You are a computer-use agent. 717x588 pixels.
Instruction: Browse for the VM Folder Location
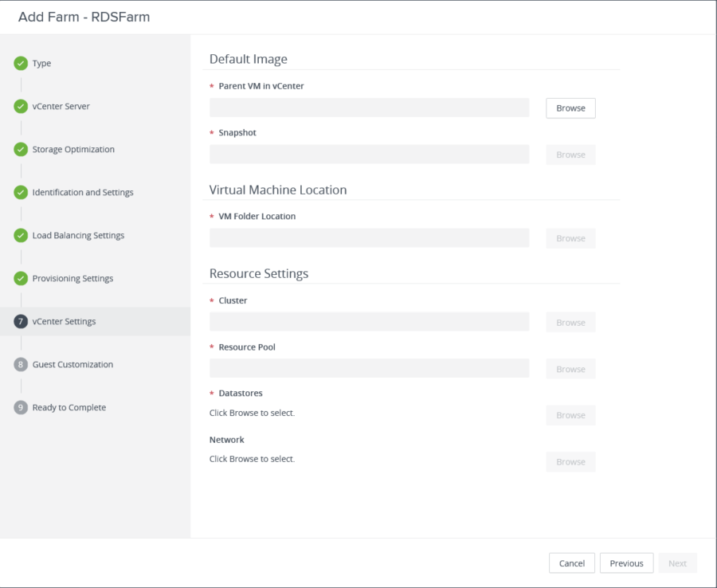pos(570,237)
